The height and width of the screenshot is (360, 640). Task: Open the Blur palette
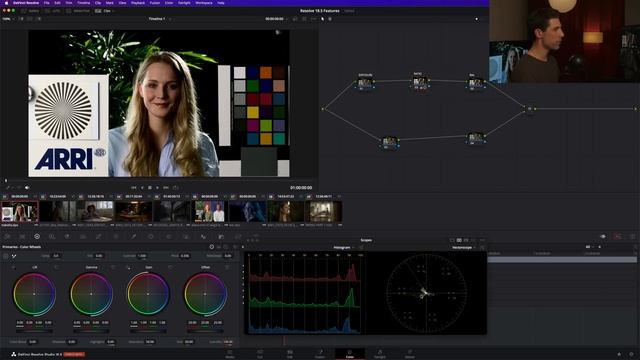point(203,236)
